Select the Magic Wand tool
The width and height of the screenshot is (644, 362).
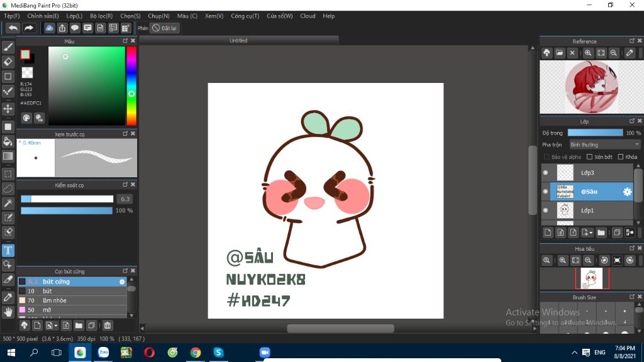pos(8,203)
